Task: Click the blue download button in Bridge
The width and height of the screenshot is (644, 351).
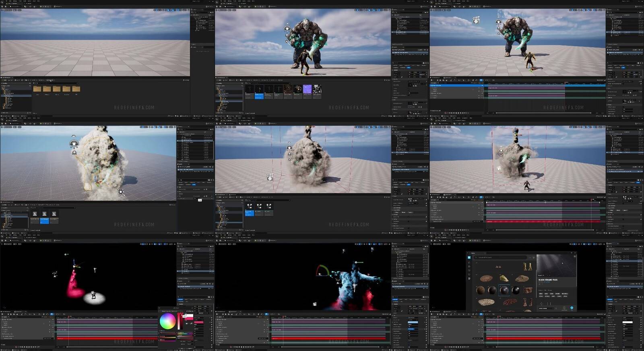Action: (x=572, y=308)
